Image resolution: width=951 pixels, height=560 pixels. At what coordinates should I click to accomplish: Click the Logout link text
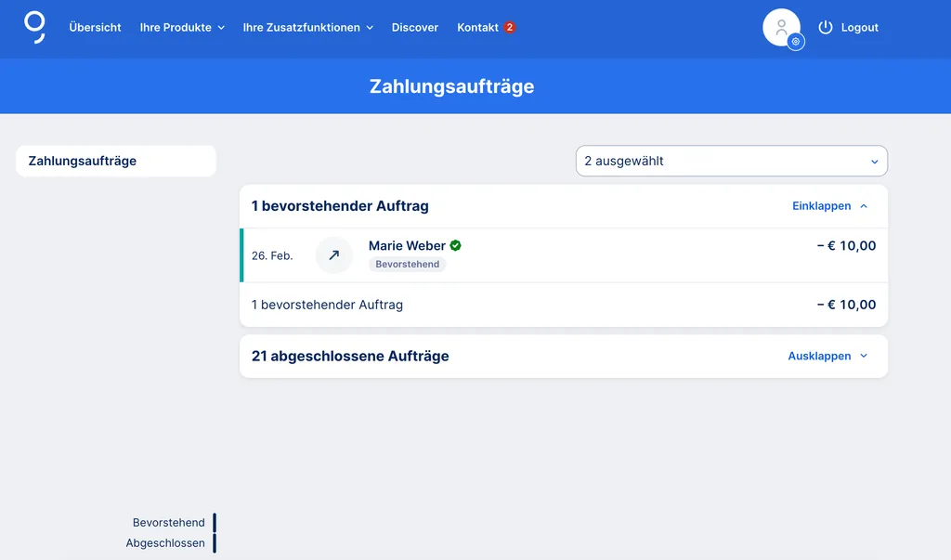click(859, 28)
